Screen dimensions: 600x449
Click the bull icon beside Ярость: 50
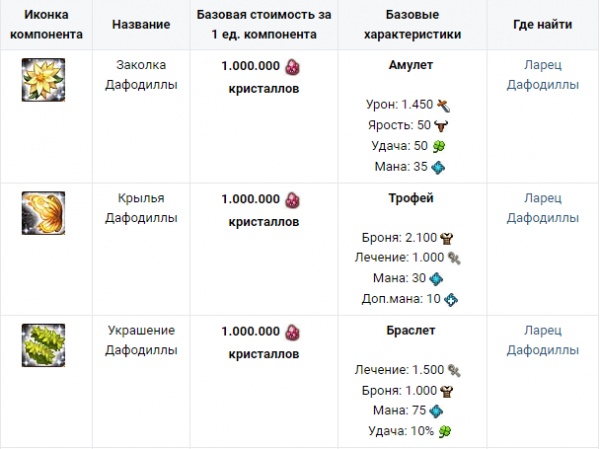[x=440, y=125]
